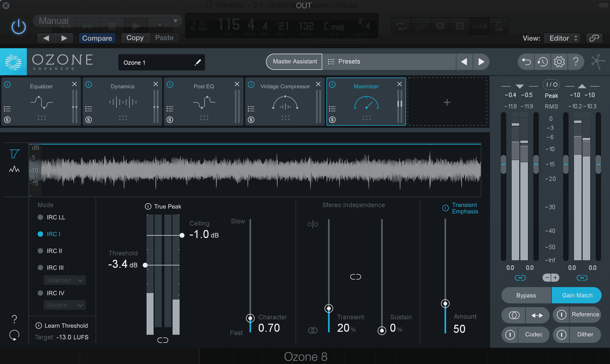The width and height of the screenshot is (610, 364).
Task: Select the gain reduction trace view icon
Action: coord(14,154)
